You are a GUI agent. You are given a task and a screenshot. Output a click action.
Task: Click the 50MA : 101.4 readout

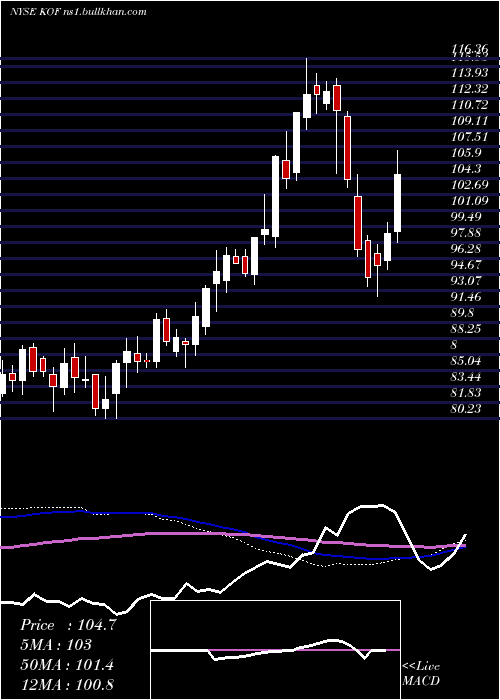(67, 665)
